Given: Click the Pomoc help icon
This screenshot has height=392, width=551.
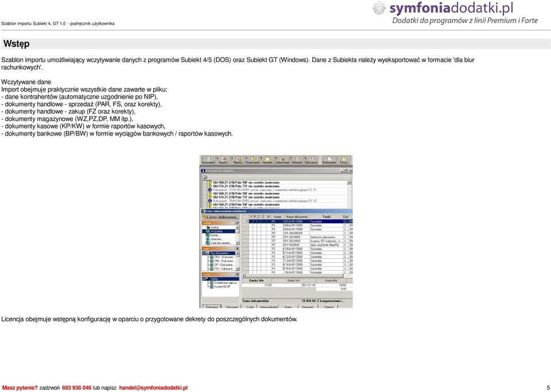Looking at the screenshot, I should click(x=344, y=161).
